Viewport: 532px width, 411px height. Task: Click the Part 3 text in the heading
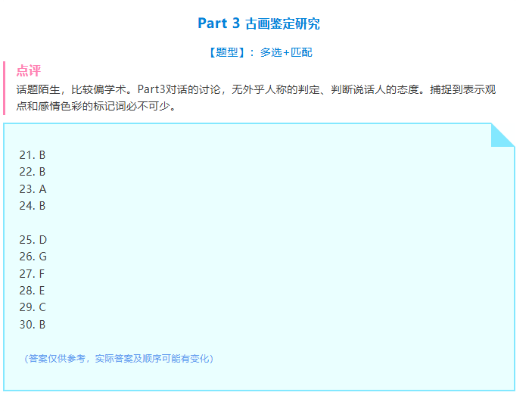click(x=219, y=23)
